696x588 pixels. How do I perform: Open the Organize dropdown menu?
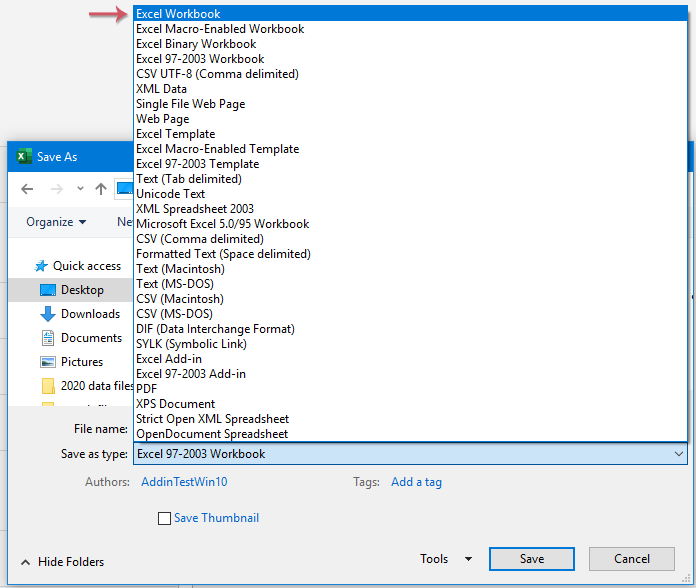tap(56, 222)
